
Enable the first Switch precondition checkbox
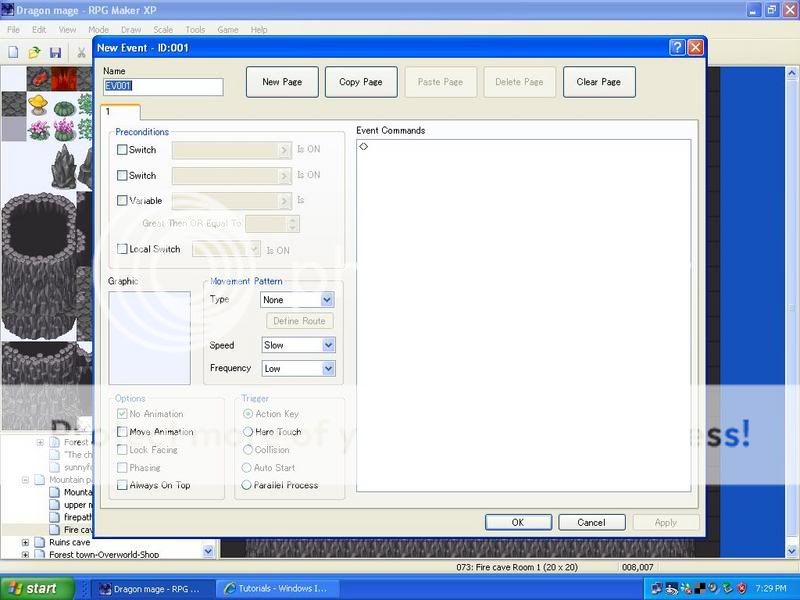(x=122, y=150)
